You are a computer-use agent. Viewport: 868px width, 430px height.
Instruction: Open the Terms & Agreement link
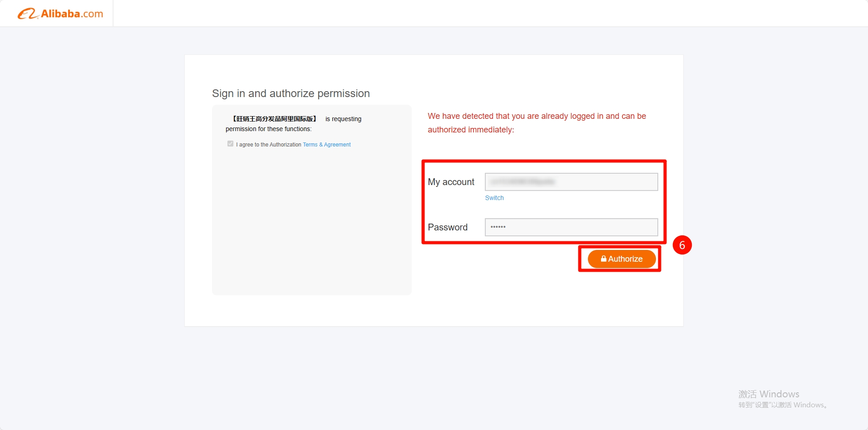coord(326,145)
